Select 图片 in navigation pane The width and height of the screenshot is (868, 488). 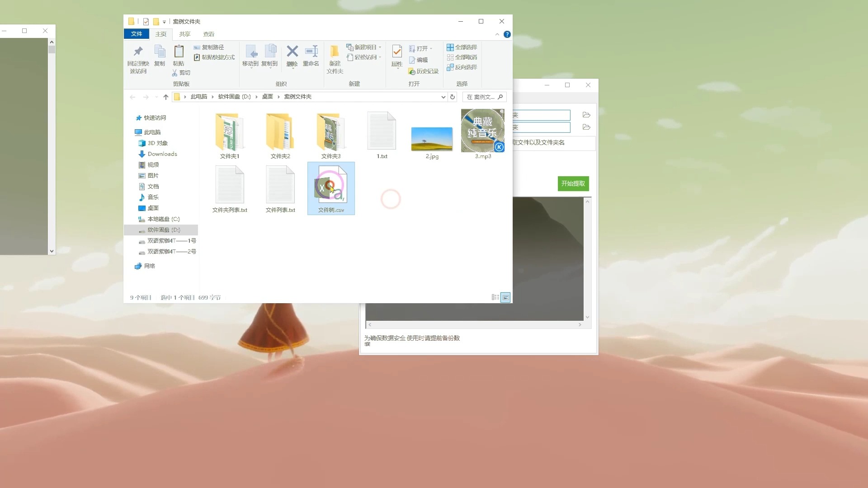tap(153, 176)
